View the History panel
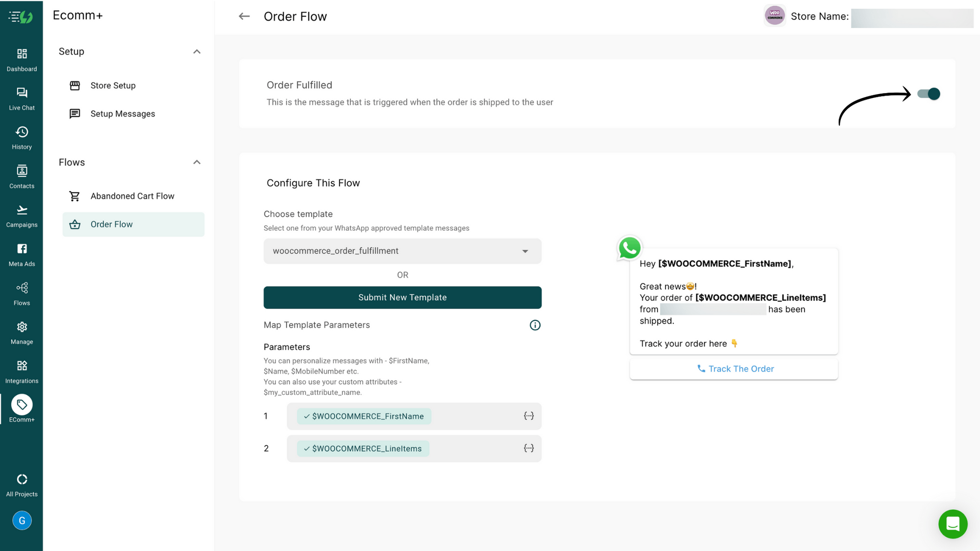The height and width of the screenshot is (551, 980). (x=22, y=136)
